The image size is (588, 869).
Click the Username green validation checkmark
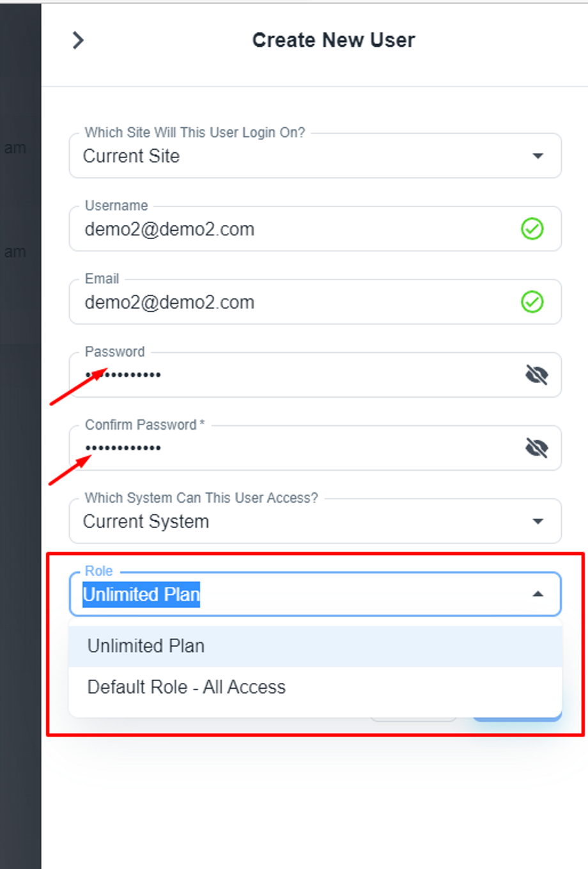coord(532,229)
